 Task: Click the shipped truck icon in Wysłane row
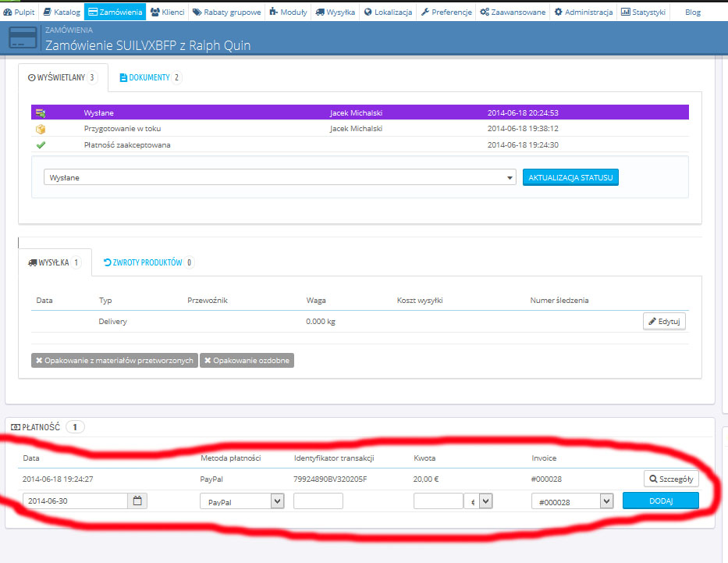(41, 113)
